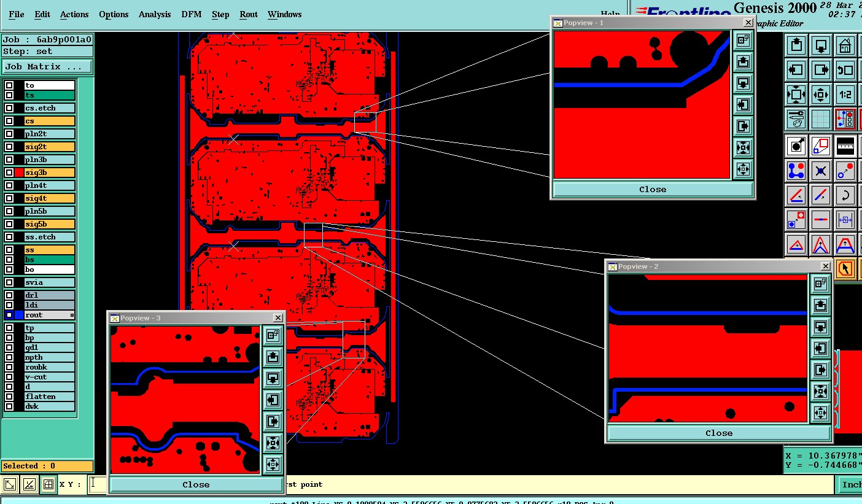Tick the checkbox for layer cs.etch
Screen dimensions: 862x504
9,108
